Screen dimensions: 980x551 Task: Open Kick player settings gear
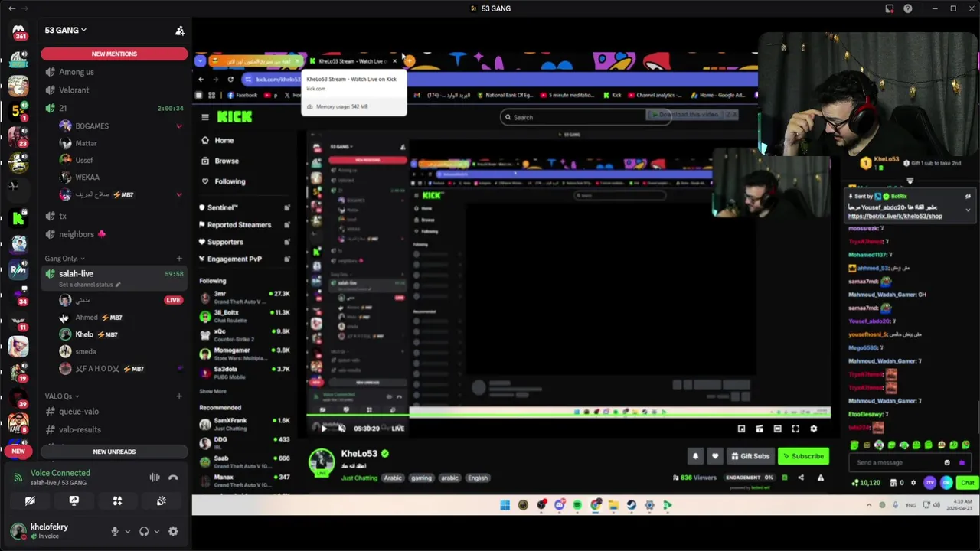(813, 429)
